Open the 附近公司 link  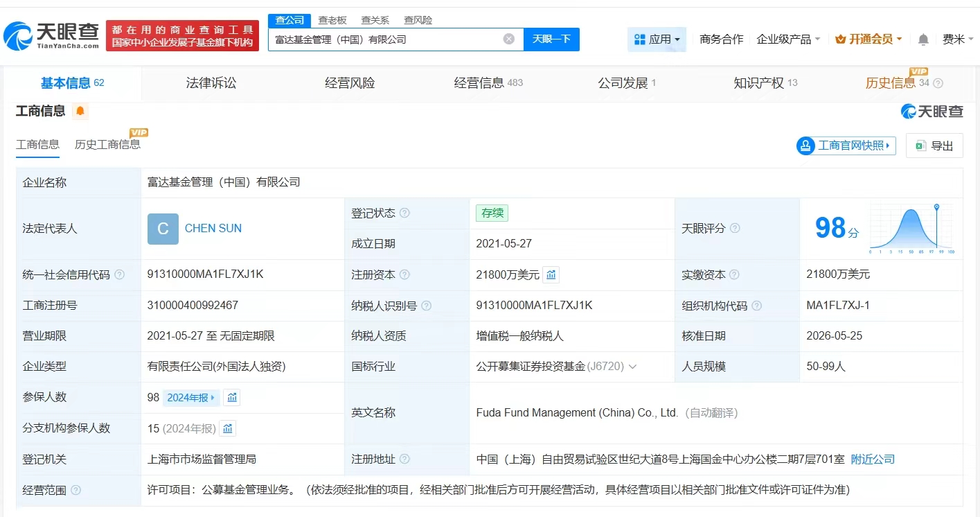click(873, 459)
